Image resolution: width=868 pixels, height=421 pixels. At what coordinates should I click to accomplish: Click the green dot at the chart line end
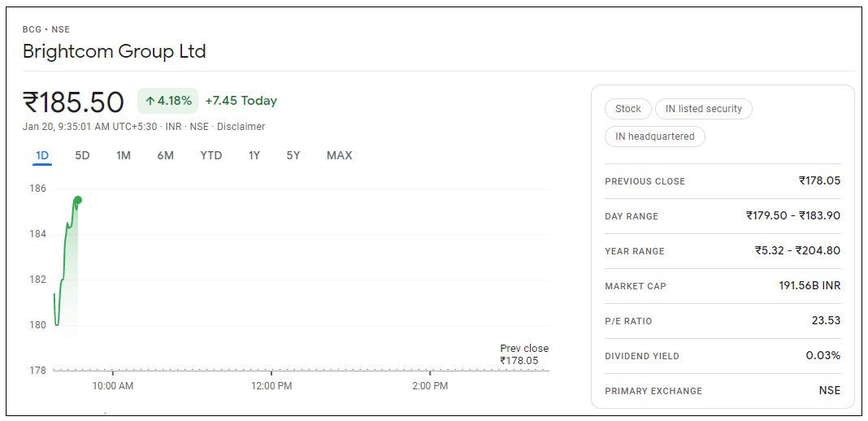tap(78, 200)
